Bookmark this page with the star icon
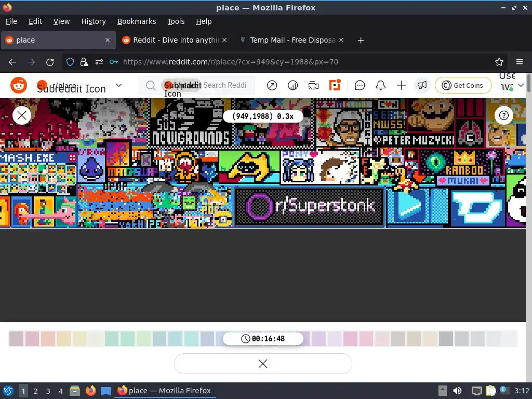Screen dimensions: 532x399 pyautogui.click(x=499, y=62)
